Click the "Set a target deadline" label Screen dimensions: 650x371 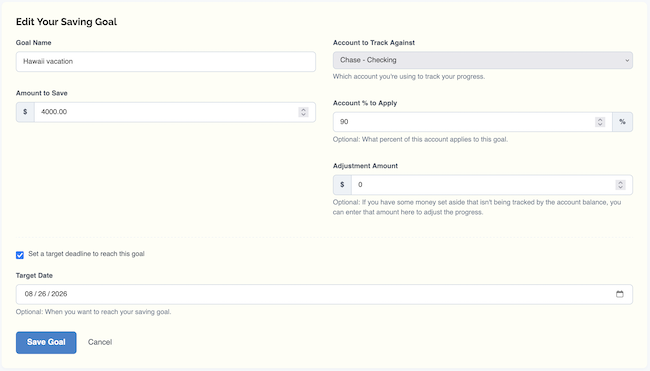86,254
